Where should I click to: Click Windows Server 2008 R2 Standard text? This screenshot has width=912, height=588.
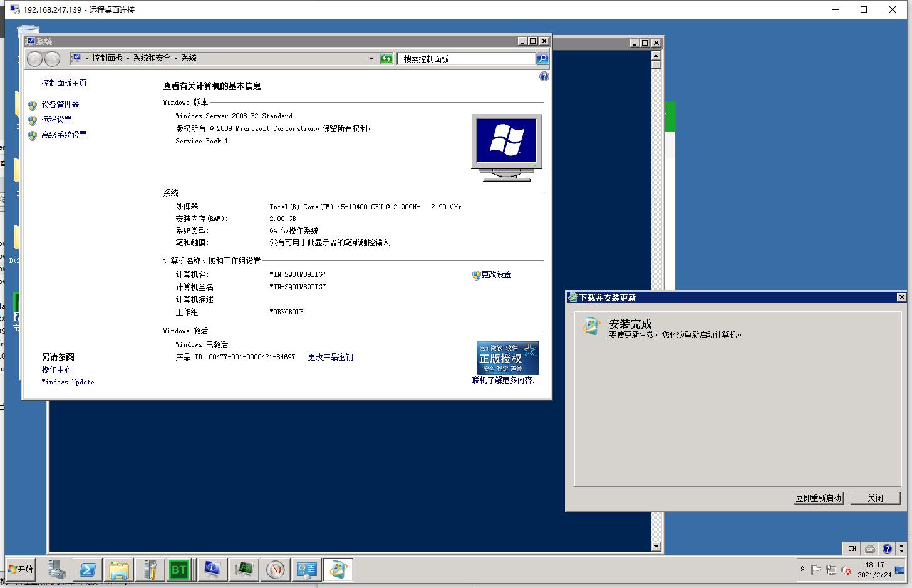[x=234, y=116]
